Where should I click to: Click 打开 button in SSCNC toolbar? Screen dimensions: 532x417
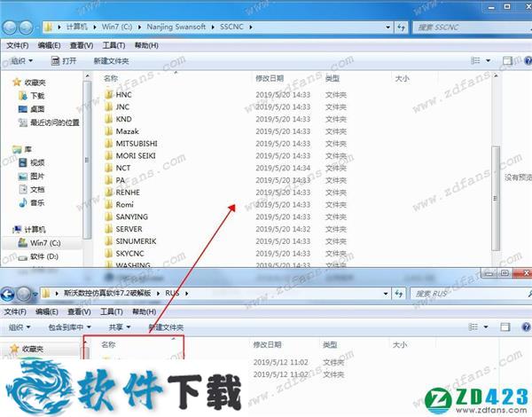pos(64,61)
